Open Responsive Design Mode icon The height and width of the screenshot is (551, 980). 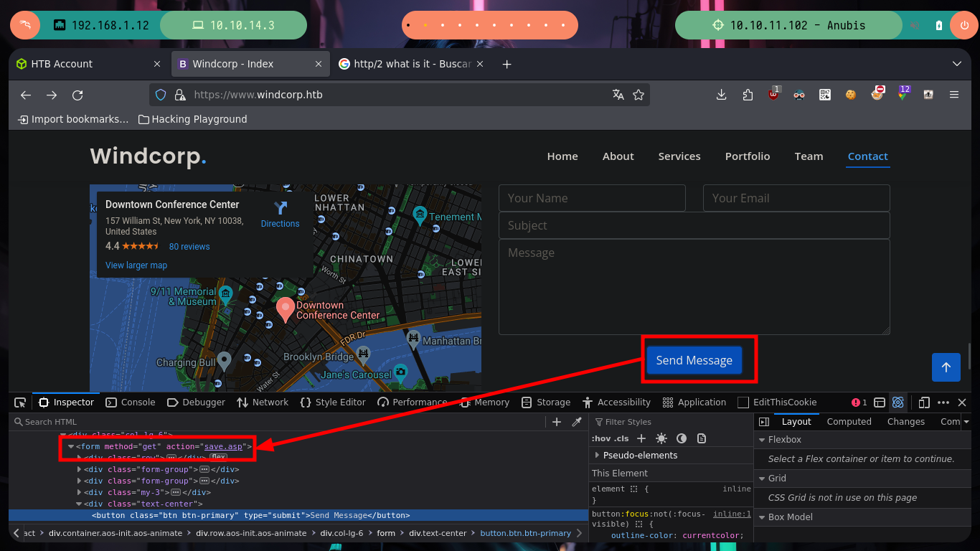(x=924, y=402)
